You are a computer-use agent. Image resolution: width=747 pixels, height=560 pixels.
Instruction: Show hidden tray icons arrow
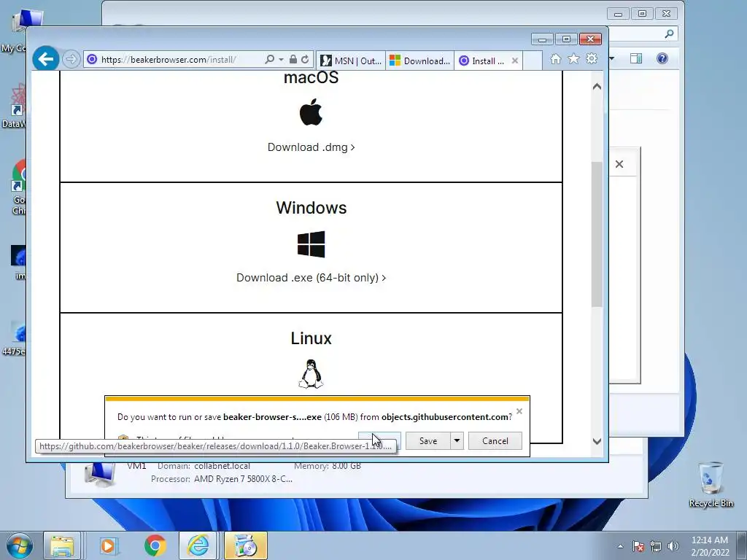(x=620, y=546)
